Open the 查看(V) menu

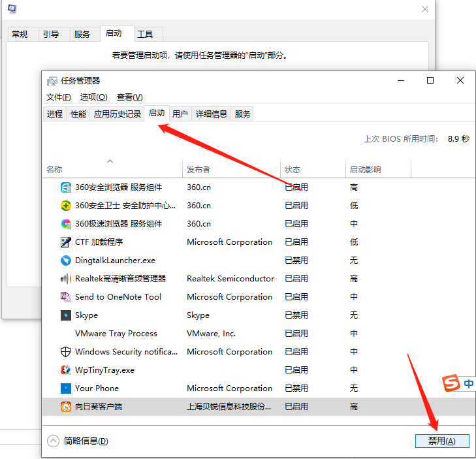(130, 97)
